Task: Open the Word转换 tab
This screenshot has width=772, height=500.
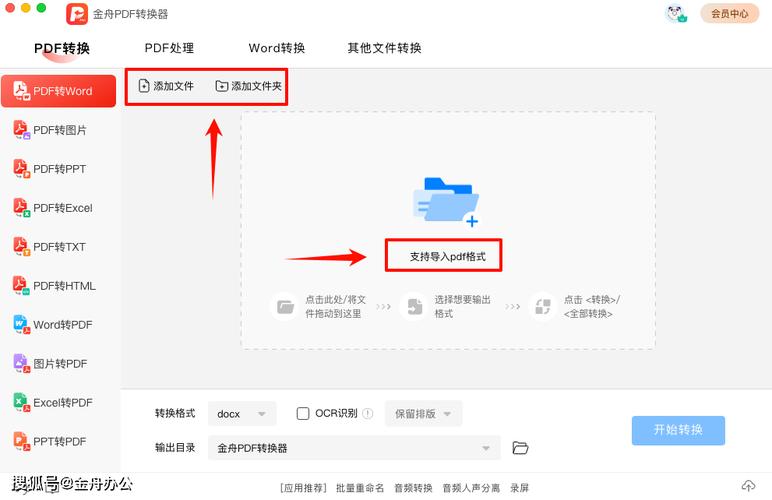Action: tap(277, 48)
